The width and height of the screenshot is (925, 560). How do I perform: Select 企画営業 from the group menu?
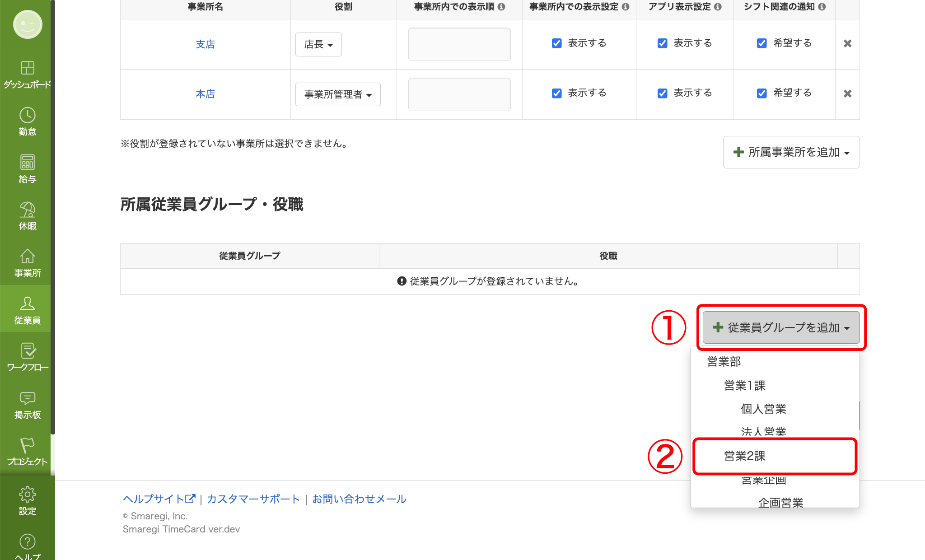tap(780, 503)
